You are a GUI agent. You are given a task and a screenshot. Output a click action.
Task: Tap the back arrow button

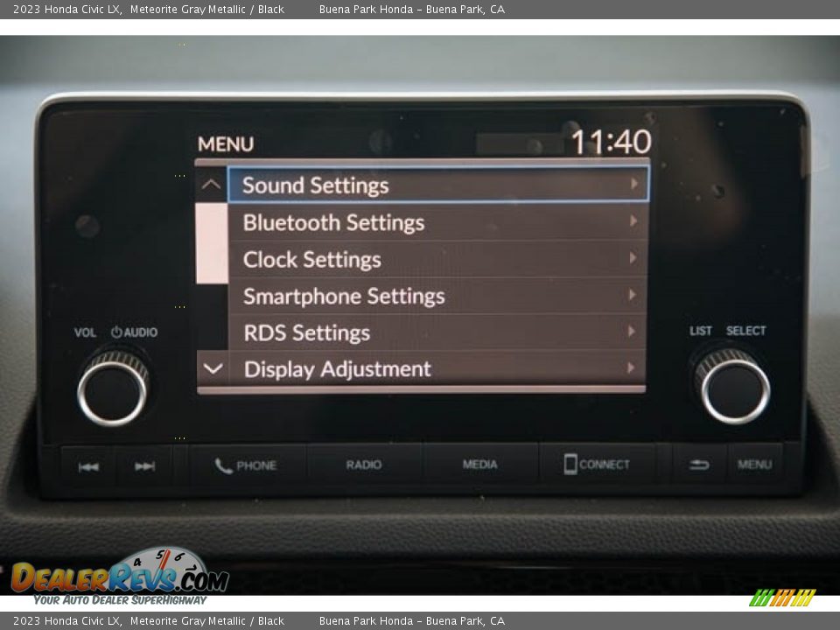click(x=699, y=465)
